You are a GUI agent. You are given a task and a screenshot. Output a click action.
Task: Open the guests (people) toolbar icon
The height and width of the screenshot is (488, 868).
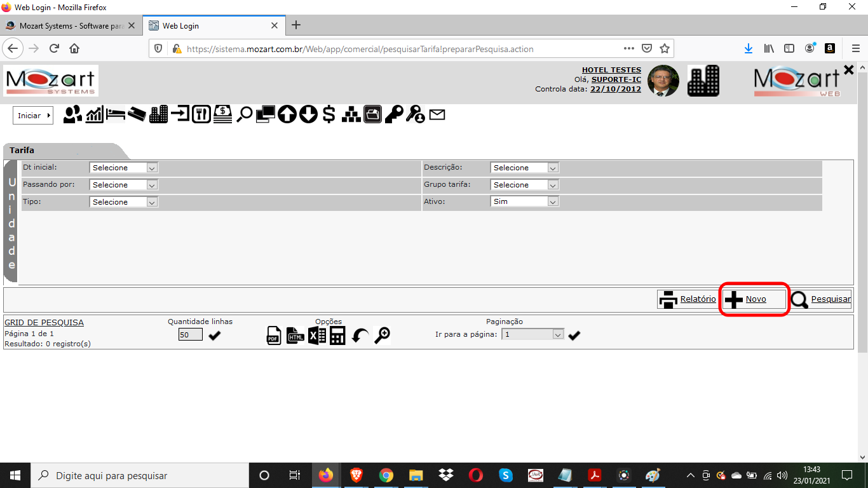click(x=73, y=114)
